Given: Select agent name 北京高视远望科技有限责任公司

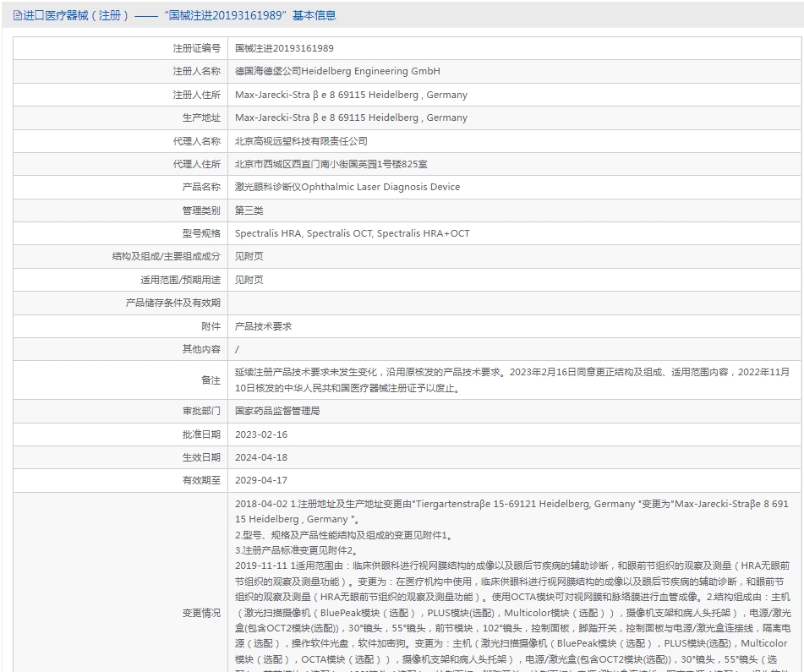Looking at the screenshot, I should click(301, 141).
